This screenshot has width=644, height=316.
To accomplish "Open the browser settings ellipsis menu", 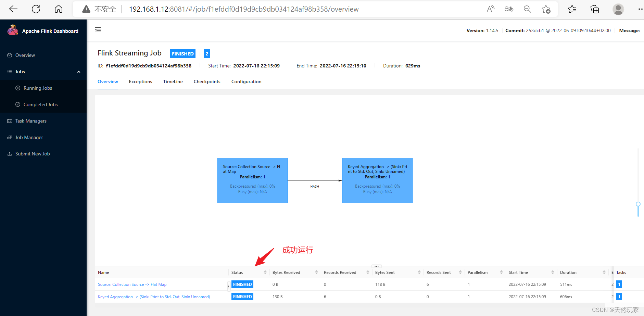I will pyautogui.click(x=640, y=9).
